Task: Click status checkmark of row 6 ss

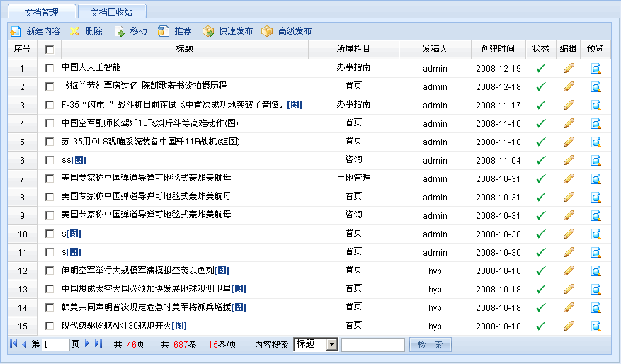Action: coord(541,160)
